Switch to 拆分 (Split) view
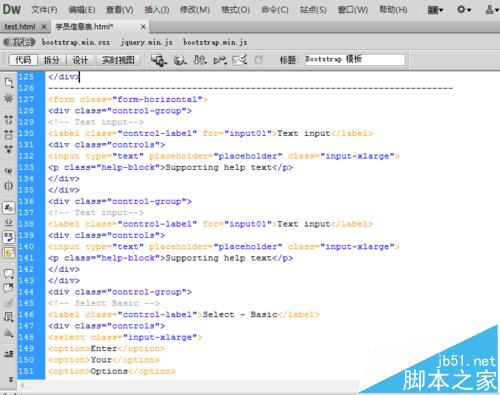 (x=52, y=60)
